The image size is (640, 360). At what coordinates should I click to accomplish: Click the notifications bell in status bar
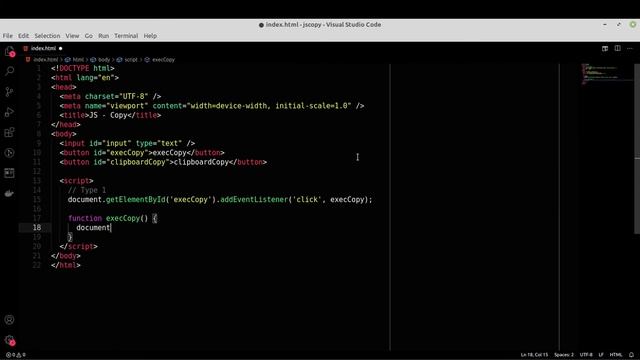[x=631, y=355]
